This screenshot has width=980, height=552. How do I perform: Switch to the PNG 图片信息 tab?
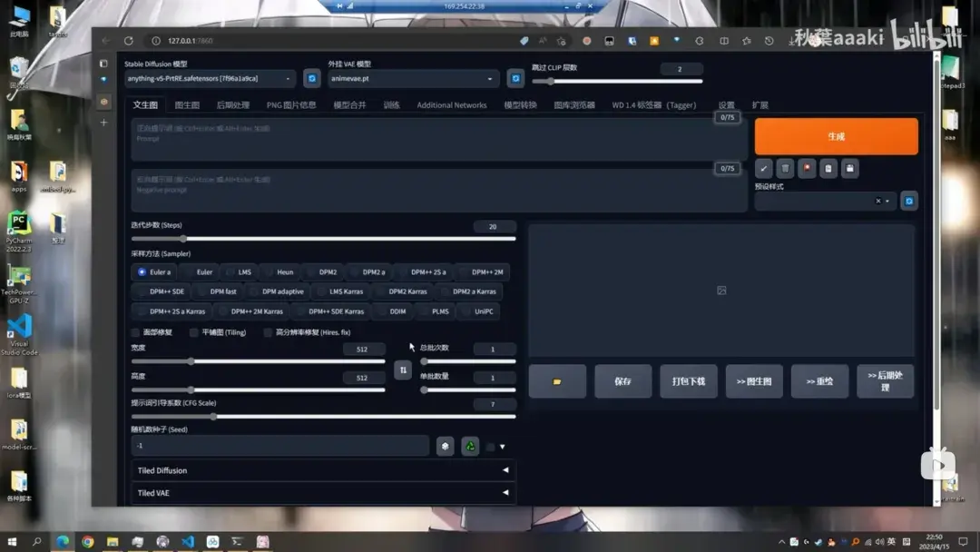[291, 105]
